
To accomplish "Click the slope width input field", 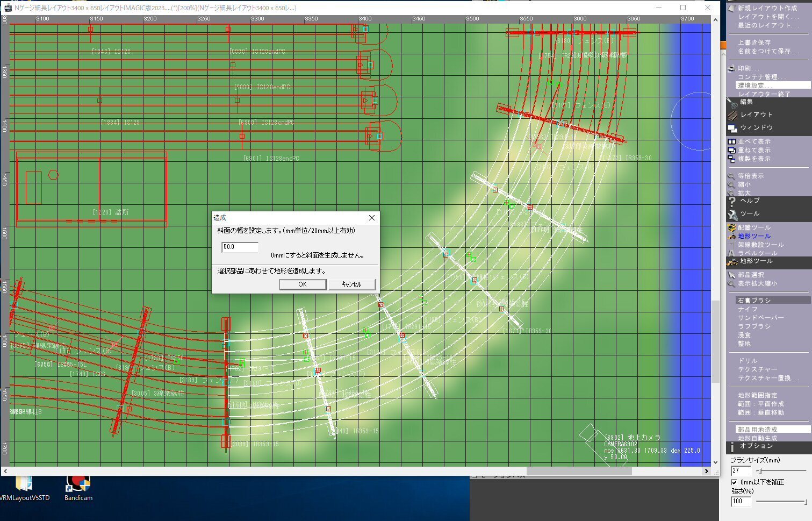I will 240,247.
